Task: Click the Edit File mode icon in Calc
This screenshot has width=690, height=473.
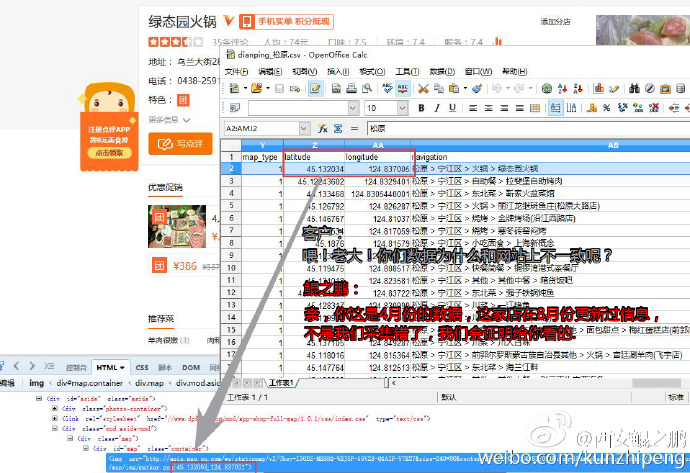Action: [x=315, y=88]
